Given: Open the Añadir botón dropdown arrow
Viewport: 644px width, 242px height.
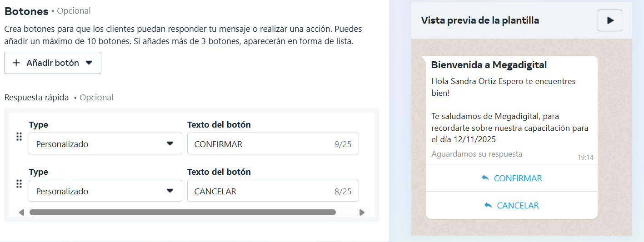Looking at the screenshot, I should (89, 63).
